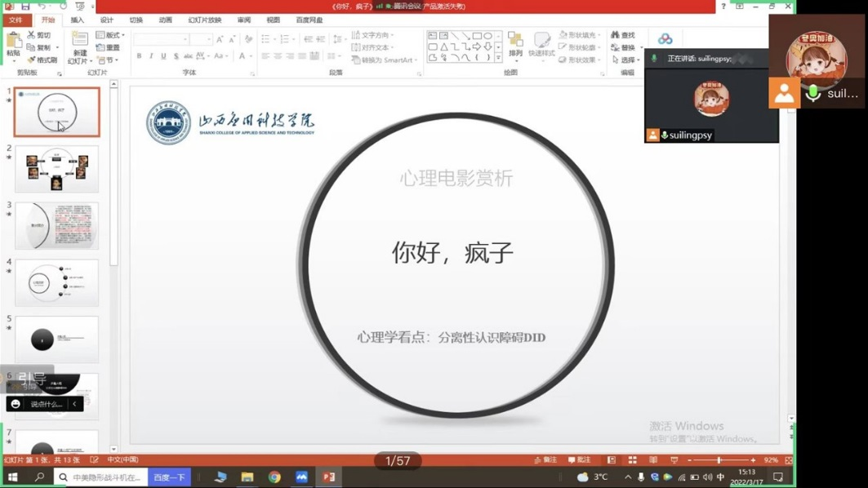Select the oval shape in the shapes gallery
Image resolution: width=868 pixels, height=488 pixels.
(x=487, y=36)
